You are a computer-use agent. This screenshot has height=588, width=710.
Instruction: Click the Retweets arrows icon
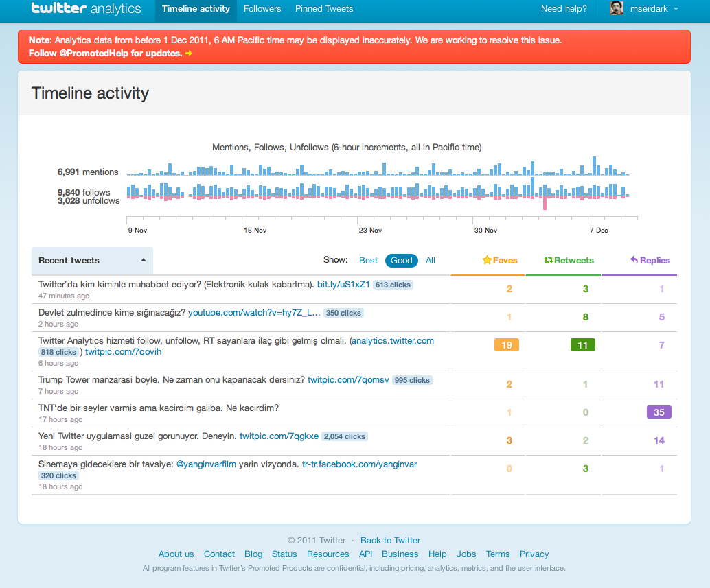[549, 260]
